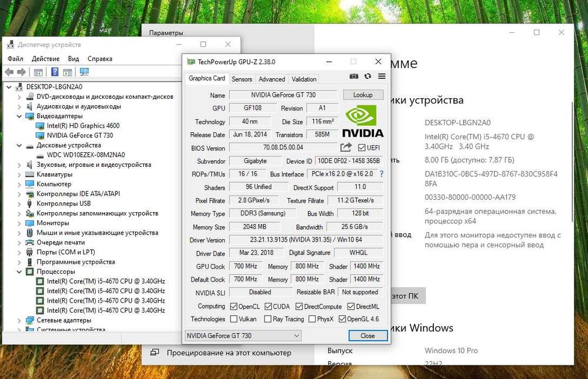
Task: Click the Контроллеры USB icon
Action: [x=29, y=203]
